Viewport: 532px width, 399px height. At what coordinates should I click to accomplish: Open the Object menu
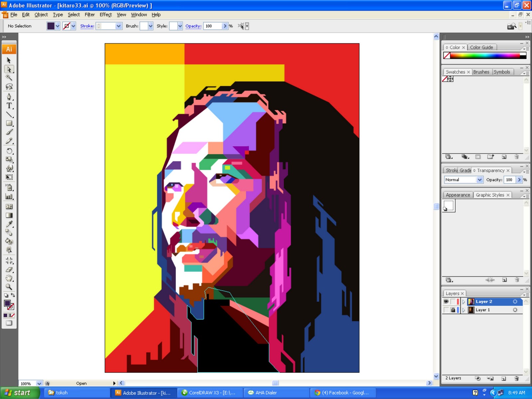click(41, 15)
